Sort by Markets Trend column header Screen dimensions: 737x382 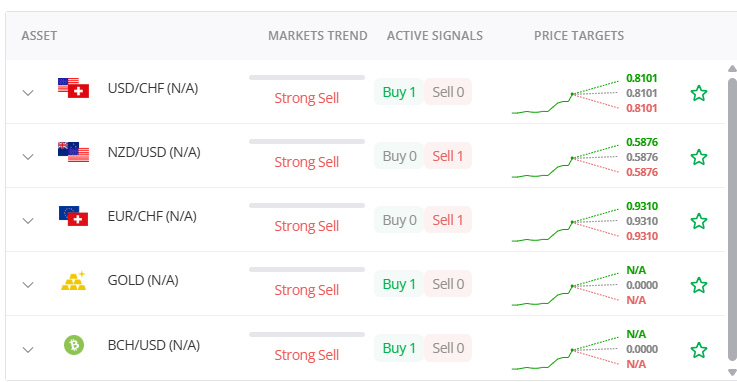(318, 36)
